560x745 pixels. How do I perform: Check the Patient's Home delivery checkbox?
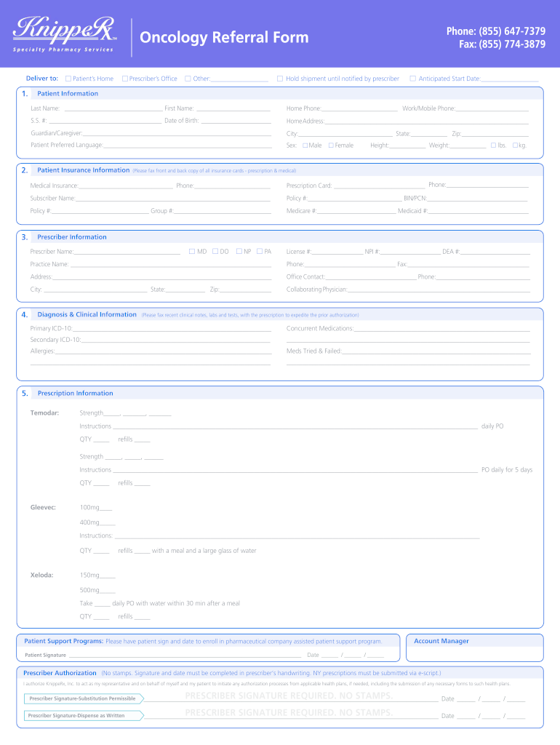click(68, 79)
